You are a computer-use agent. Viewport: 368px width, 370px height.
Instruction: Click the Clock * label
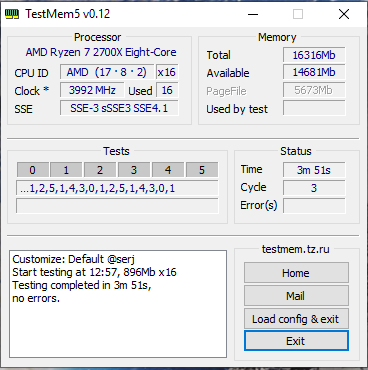click(x=32, y=91)
